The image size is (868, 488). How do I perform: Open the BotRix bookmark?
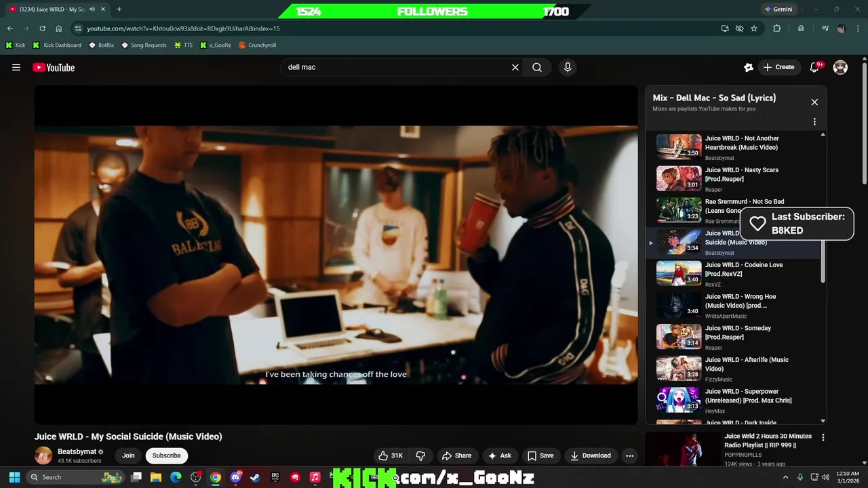[x=102, y=45]
